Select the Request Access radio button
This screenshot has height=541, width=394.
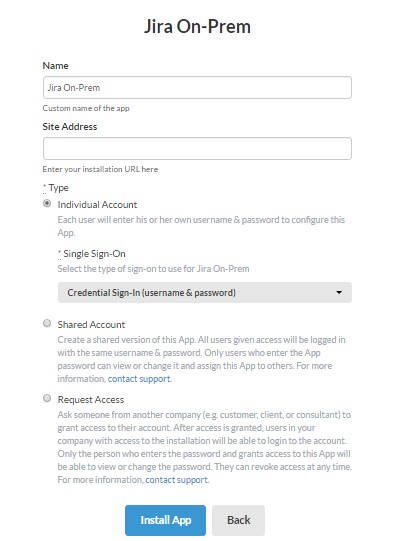point(47,398)
